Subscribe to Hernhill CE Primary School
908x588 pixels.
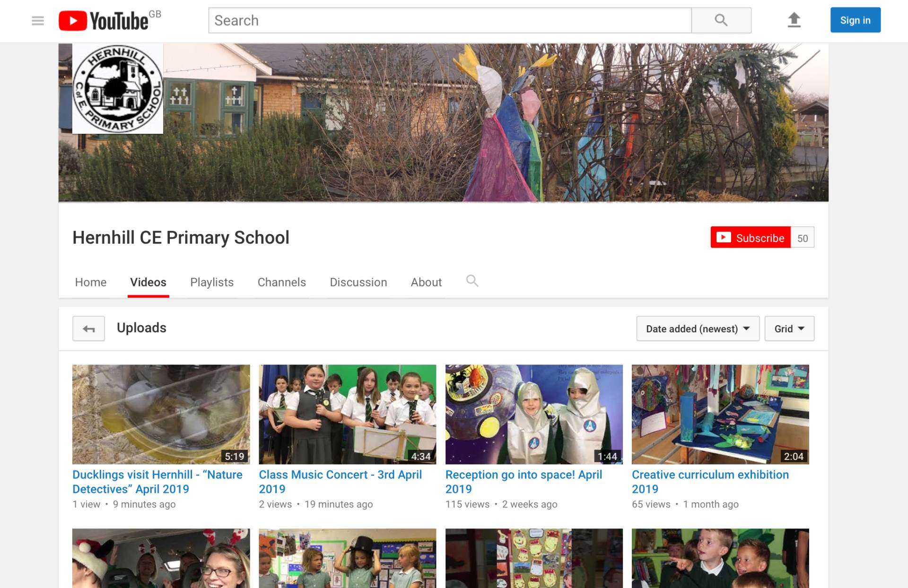[x=751, y=237]
